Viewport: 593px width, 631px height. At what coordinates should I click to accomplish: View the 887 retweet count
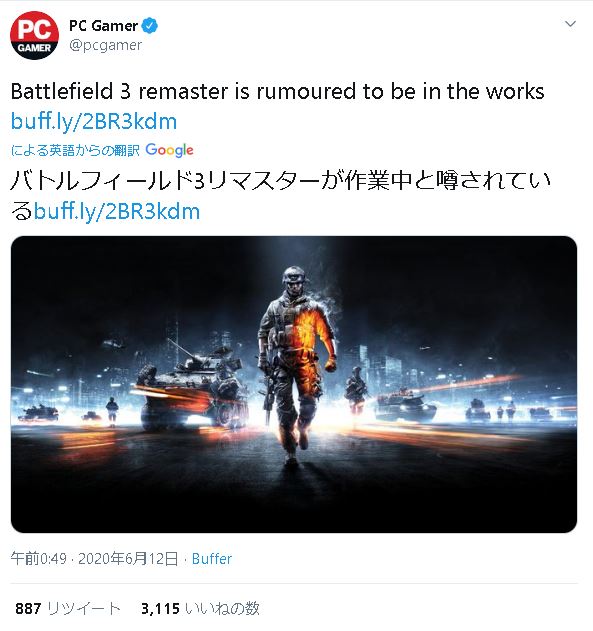coord(28,608)
